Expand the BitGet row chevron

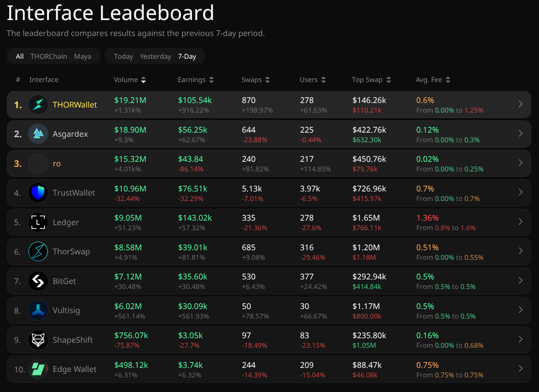[520, 281]
